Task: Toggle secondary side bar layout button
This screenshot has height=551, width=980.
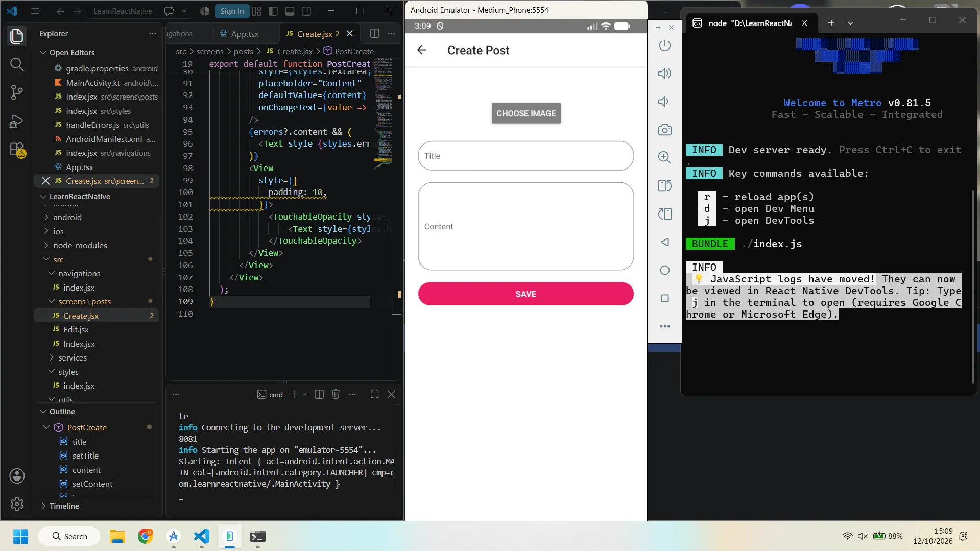Action: point(306,11)
